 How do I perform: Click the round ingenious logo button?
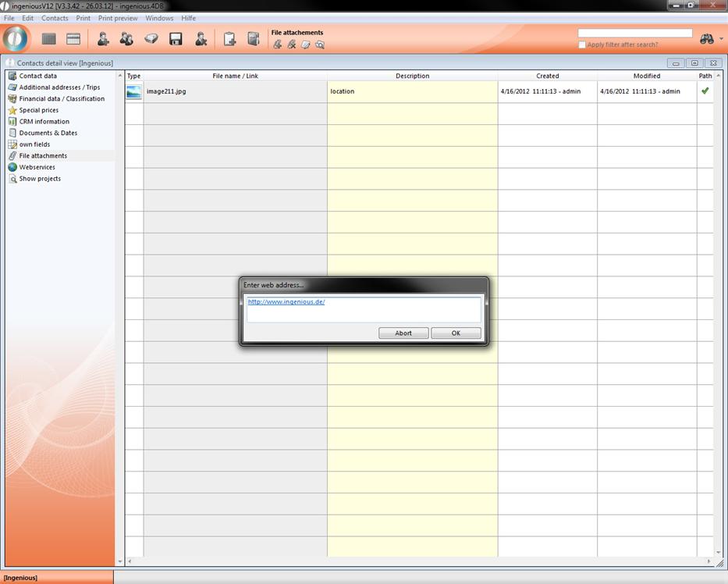click(16, 38)
